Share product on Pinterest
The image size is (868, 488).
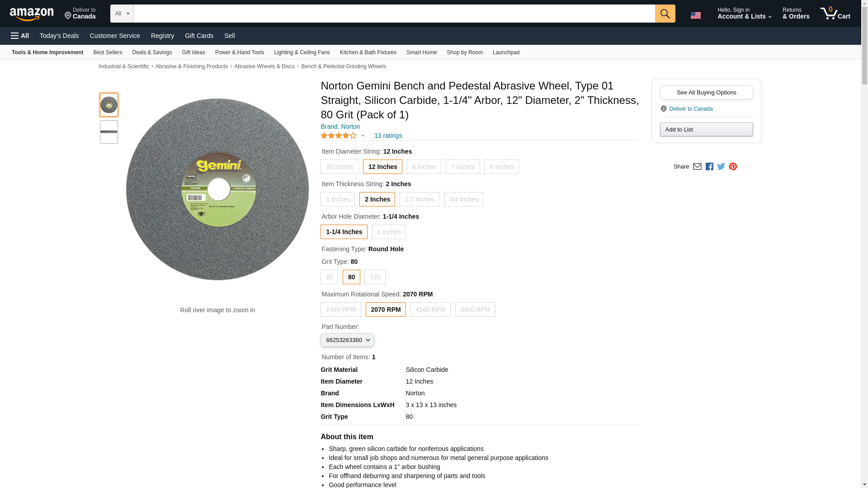click(733, 167)
